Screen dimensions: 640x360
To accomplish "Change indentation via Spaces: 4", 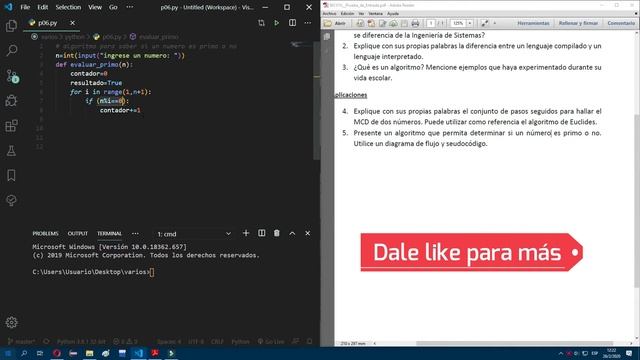I will click(x=169, y=341).
